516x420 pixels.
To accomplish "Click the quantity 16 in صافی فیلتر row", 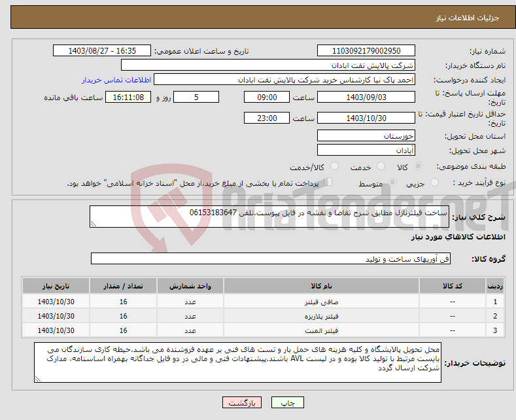I will coord(123,302).
